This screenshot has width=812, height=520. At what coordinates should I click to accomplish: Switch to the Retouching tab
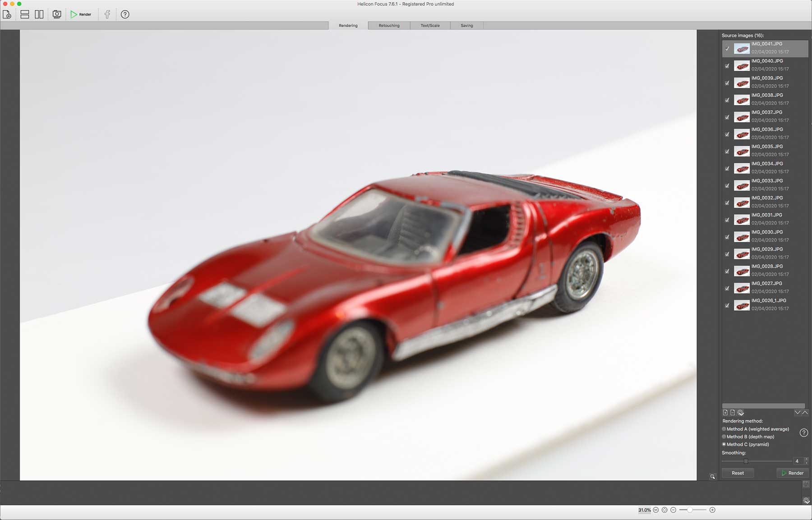(389, 26)
